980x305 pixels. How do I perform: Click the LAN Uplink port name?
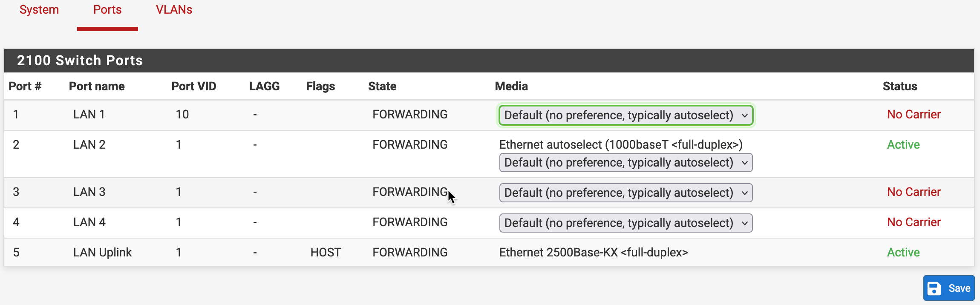103,252
